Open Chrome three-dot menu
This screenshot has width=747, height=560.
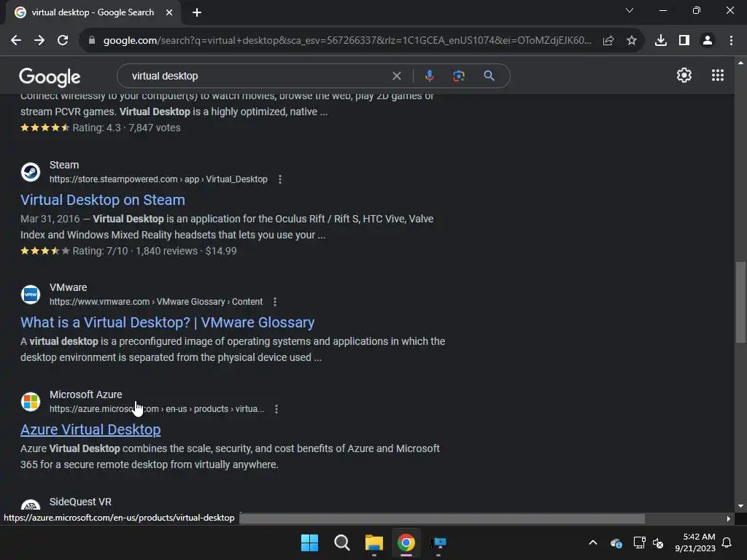pyautogui.click(x=731, y=41)
